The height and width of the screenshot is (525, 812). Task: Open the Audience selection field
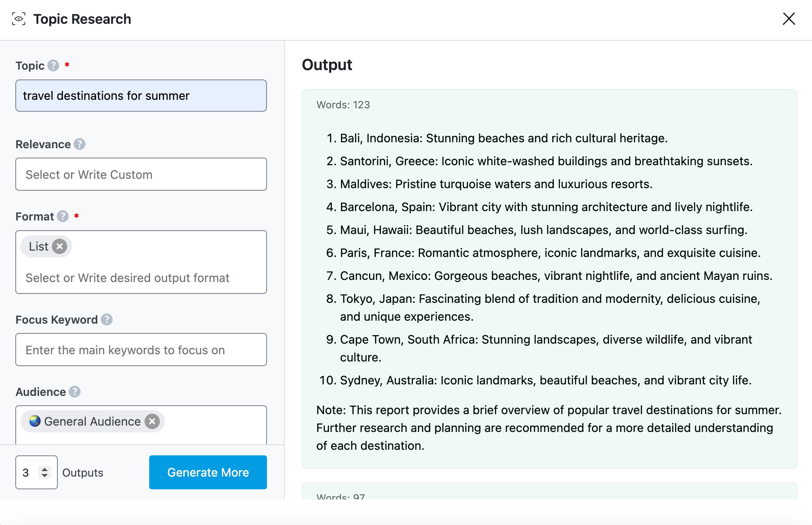pyautogui.click(x=141, y=425)
